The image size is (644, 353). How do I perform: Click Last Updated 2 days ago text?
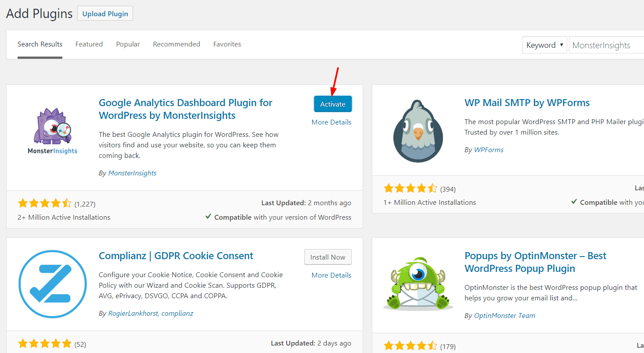pyautogui.click(x=311, y=343)
